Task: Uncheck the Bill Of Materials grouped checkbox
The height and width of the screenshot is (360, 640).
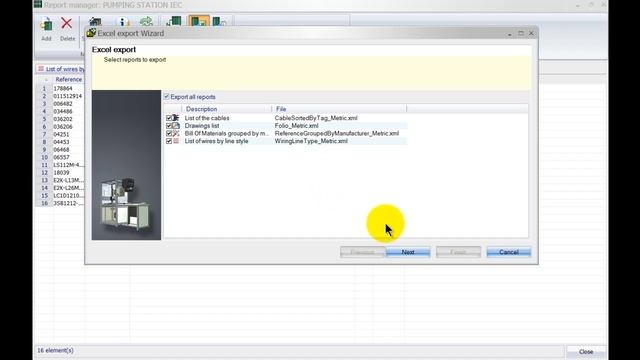Action: point(169,133)
